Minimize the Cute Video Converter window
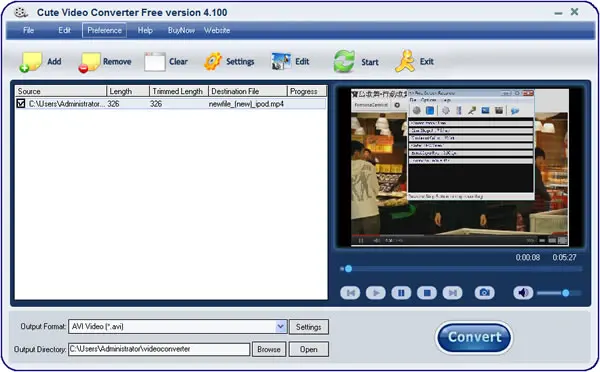 (x=558, y=13)
